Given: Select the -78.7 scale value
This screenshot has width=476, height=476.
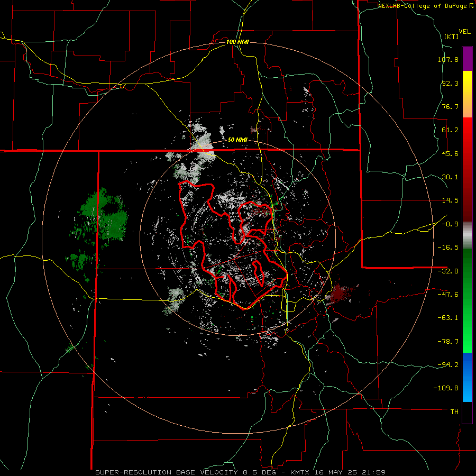Looking at the screenshot, I should click(x=448, y=342).
